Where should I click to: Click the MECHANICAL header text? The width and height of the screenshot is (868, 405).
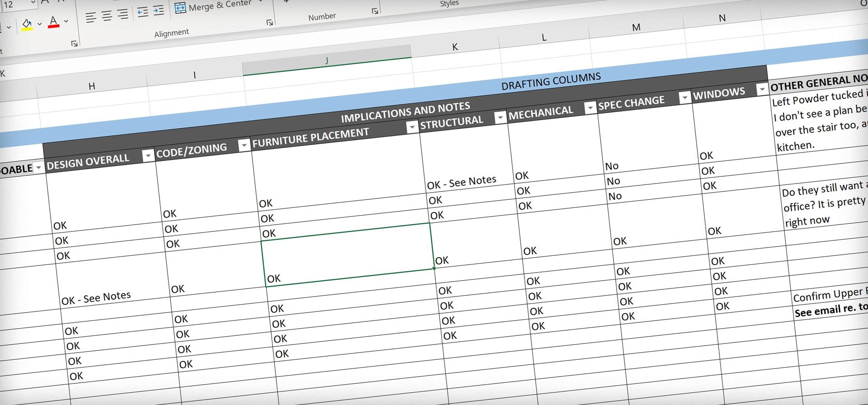pos(541,113)
